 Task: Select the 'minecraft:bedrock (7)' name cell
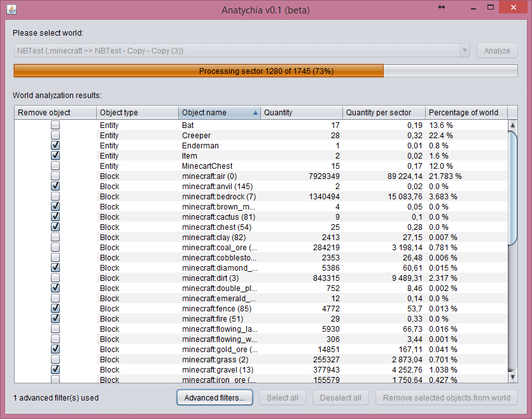[x=220, y=197]
